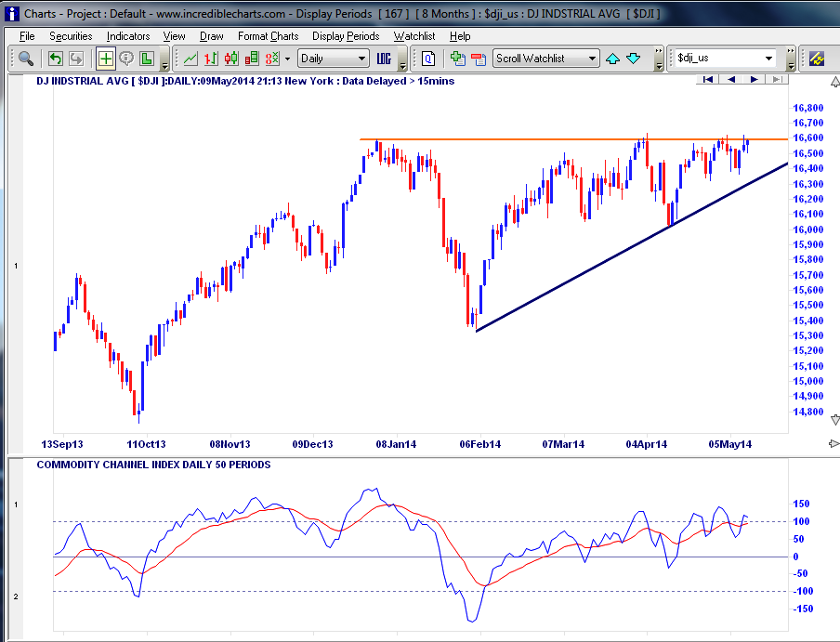The width and height of the screenshot is (840, 642).
Task: Open the Indicators menu
Action: click(x=128, y=36)
